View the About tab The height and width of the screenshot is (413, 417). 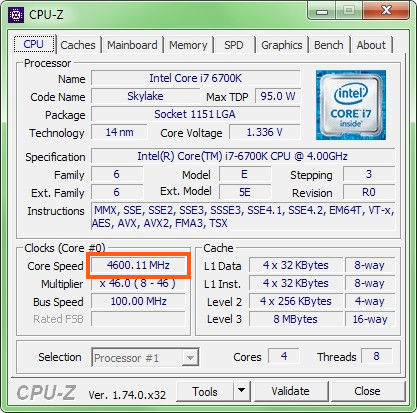(371, 45)
